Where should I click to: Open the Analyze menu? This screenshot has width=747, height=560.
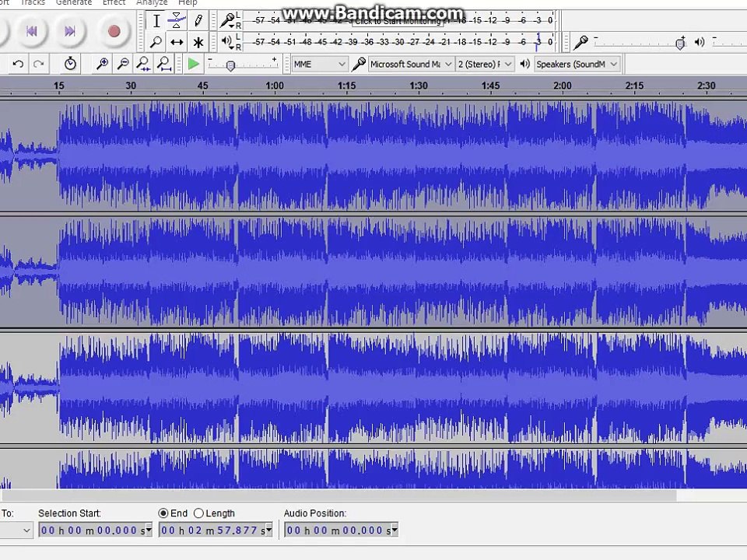click(x=152, y=2)
